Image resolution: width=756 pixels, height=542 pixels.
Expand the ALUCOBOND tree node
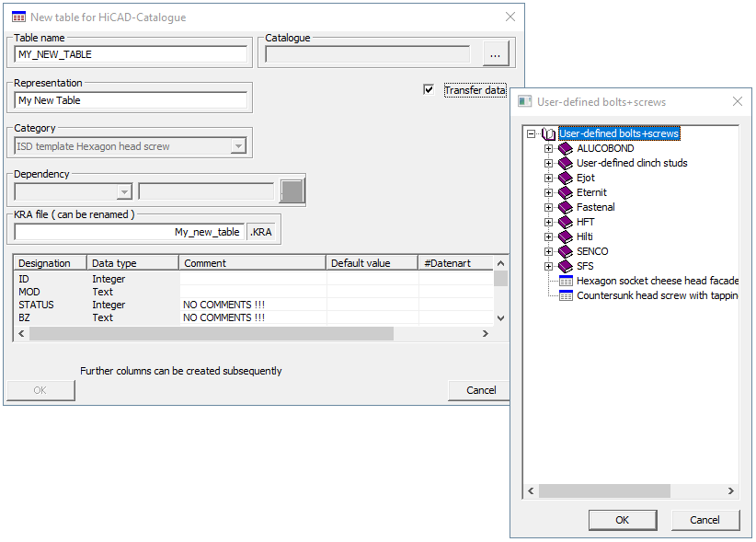[x=548, y=148]
